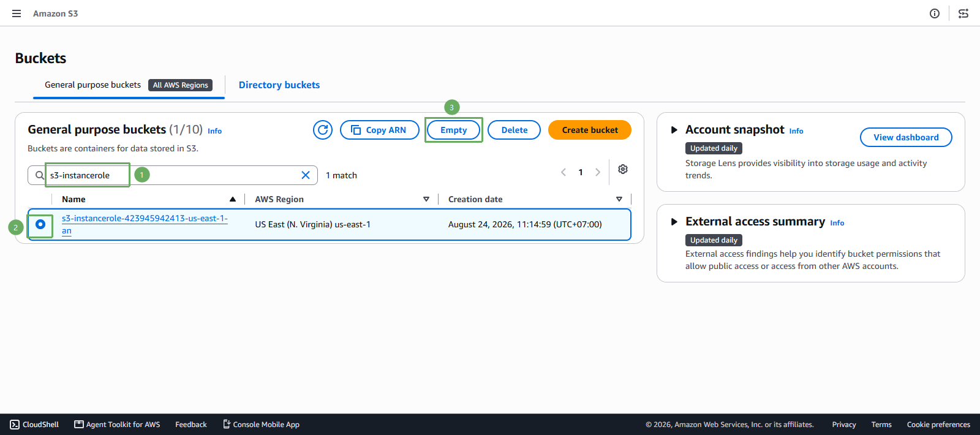Viewport: 980px width, 435px height.
Task: Open Console Mobile App link
Action: pos(261,425)
